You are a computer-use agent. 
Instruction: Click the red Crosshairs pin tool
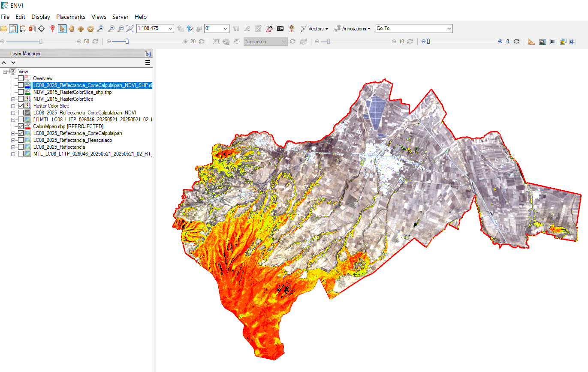click(52, 29)
